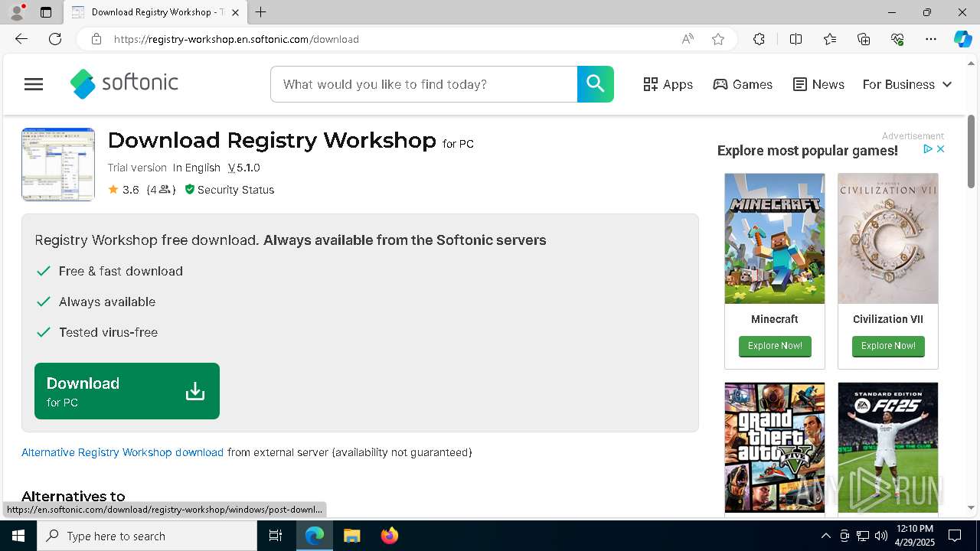Open tab actions menu

pos(46,12)
